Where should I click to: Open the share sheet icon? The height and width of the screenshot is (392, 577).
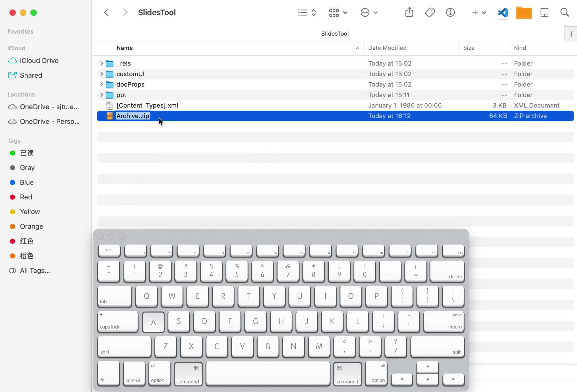(x=409, y=12)
